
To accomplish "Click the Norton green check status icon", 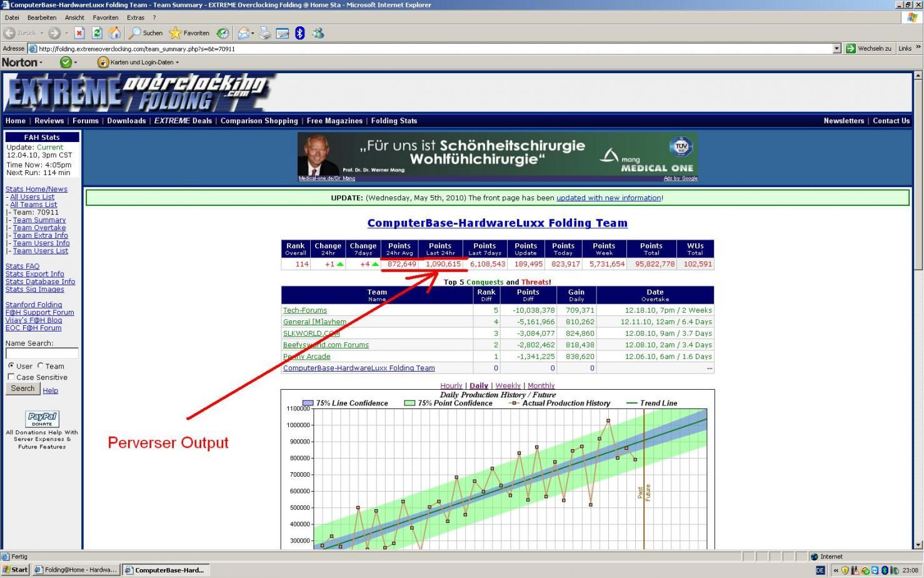I will (x=66, y=62).
